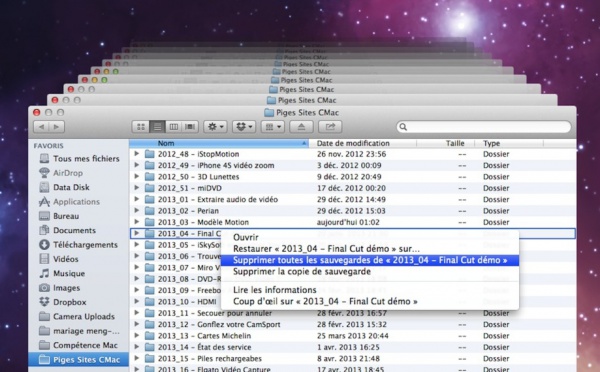
Task: Choose Supprimer toutes les sauvegardes menu item
Action: 370,260
